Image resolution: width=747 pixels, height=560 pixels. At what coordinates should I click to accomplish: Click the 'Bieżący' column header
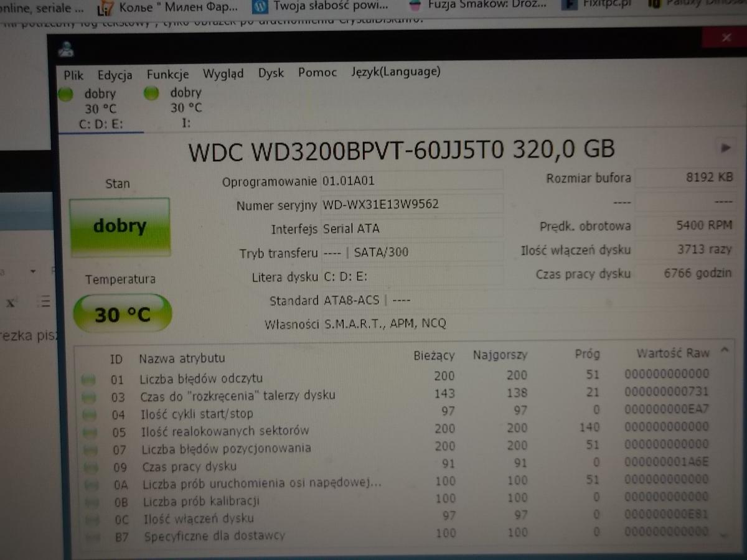(434, 356)
